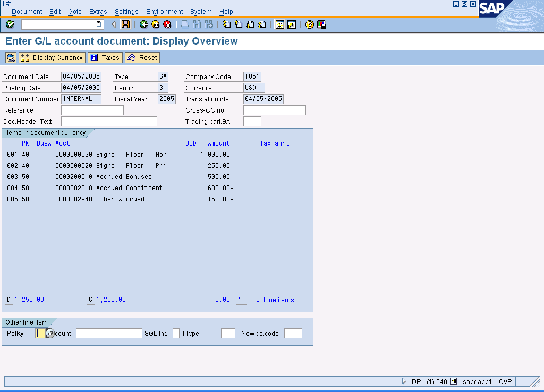
Task: Click the SGL Ind field
Action: click(176, 334)
